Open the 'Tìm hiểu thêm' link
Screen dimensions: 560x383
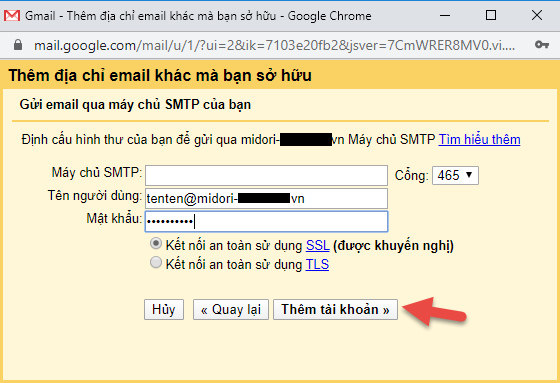point(479,139)
